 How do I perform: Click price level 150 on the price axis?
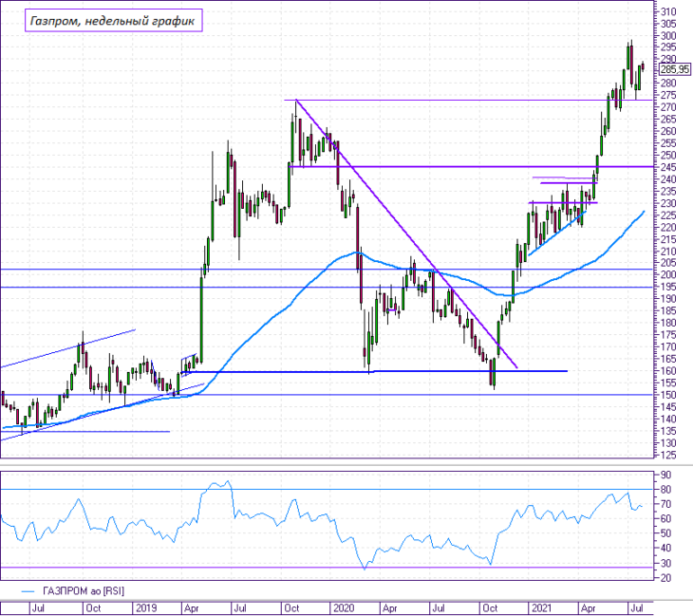tap(668, 395)
